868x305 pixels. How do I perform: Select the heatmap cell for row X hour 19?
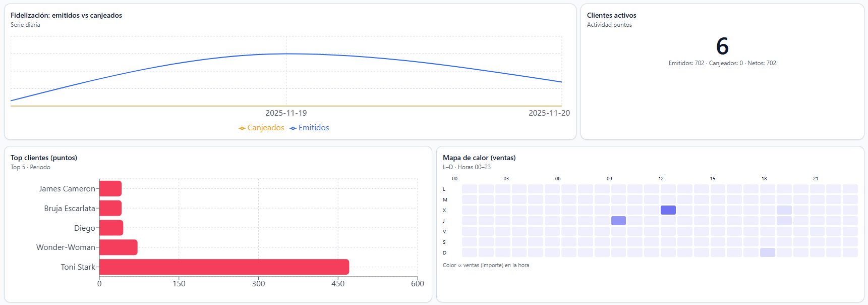pyautogui.click(x=784, y=210)
